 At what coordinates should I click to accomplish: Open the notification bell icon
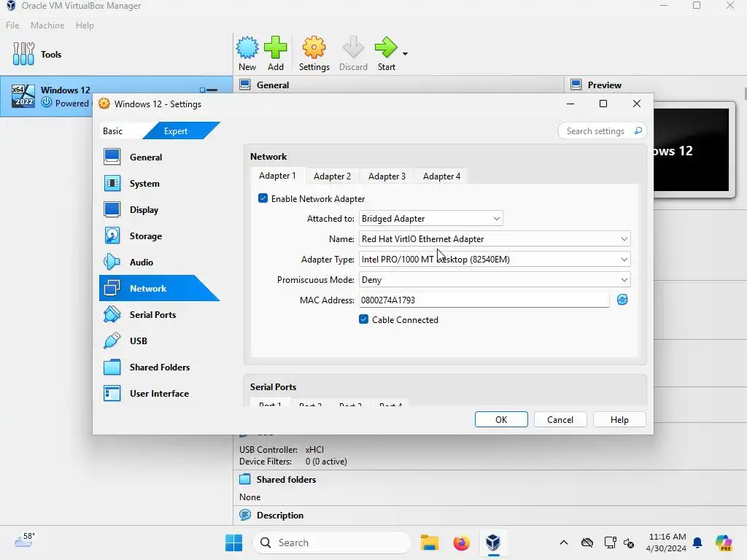coord(697,542)
